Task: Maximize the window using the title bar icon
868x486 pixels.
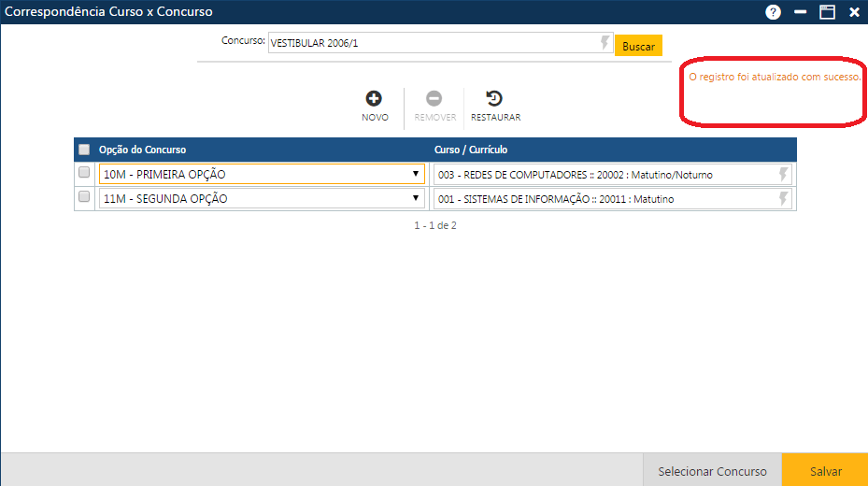Action: click(827, 12)
